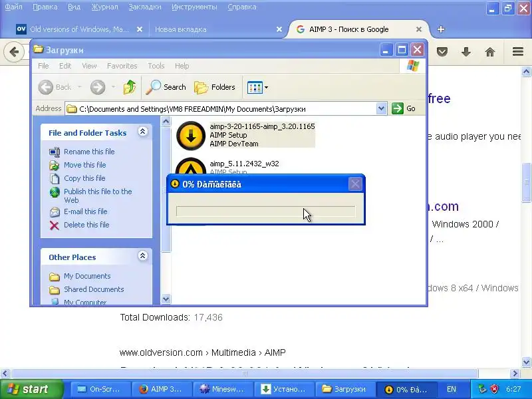Viewport: 532px width, 399px height.
Task: Switch to Minesweeper taskbar button
Action: tap(223, 389)
